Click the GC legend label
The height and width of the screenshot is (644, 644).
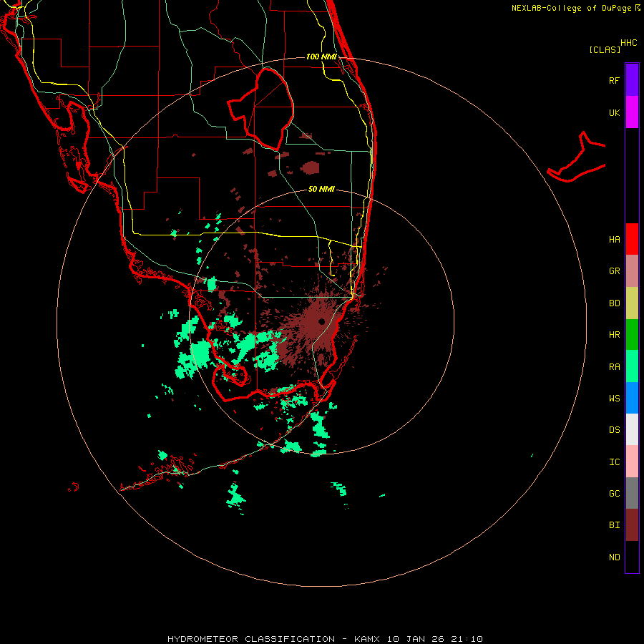[x=614, y=494]
